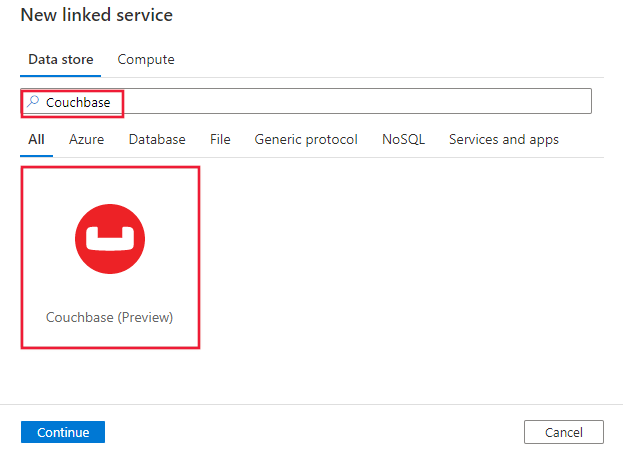Click the typed Couchbase search text
The height and width of the screenshot is (455, 623).
78,102
